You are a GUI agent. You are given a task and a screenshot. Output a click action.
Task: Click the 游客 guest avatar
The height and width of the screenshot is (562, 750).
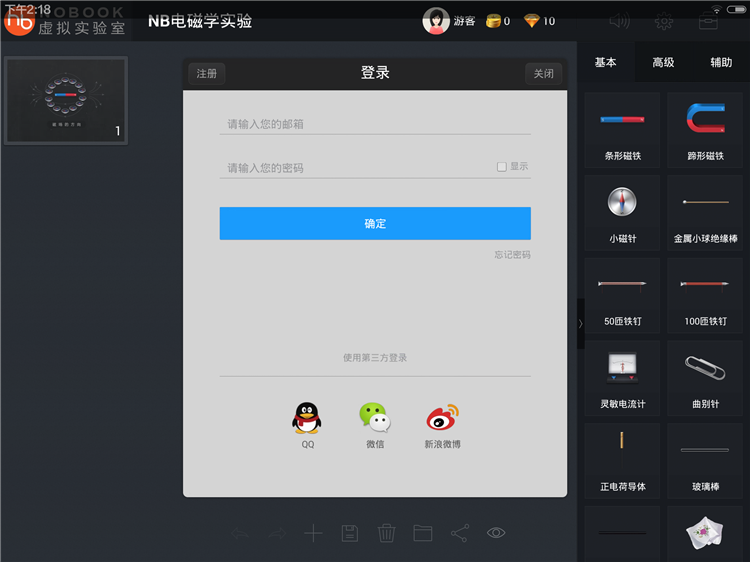(436, 21)
